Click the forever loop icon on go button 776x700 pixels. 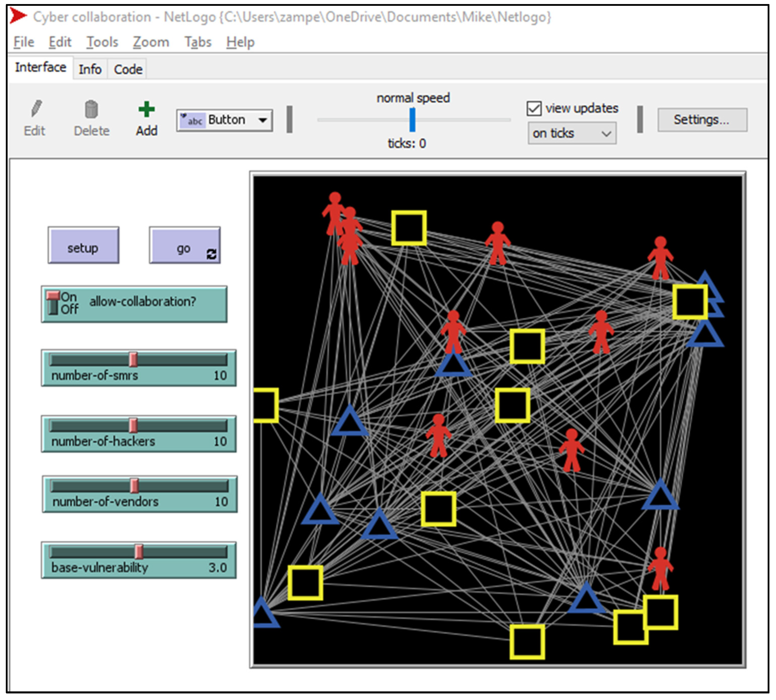[211, 254]
